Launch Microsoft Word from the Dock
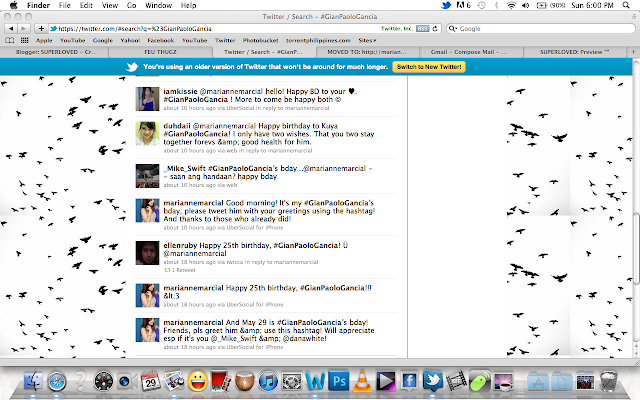The height and width of the screenshot is (400, 640). tap(315, 382)
